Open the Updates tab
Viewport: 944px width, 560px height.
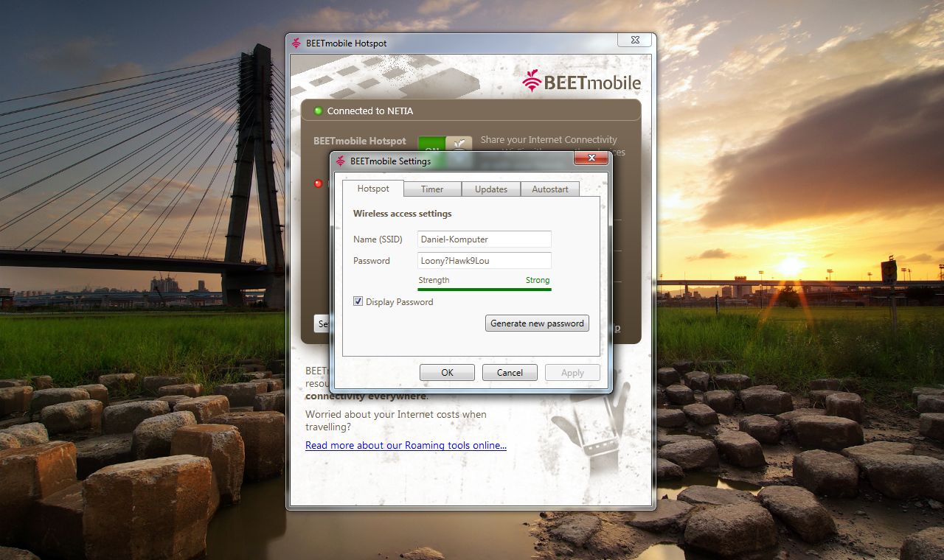[491, 189]
